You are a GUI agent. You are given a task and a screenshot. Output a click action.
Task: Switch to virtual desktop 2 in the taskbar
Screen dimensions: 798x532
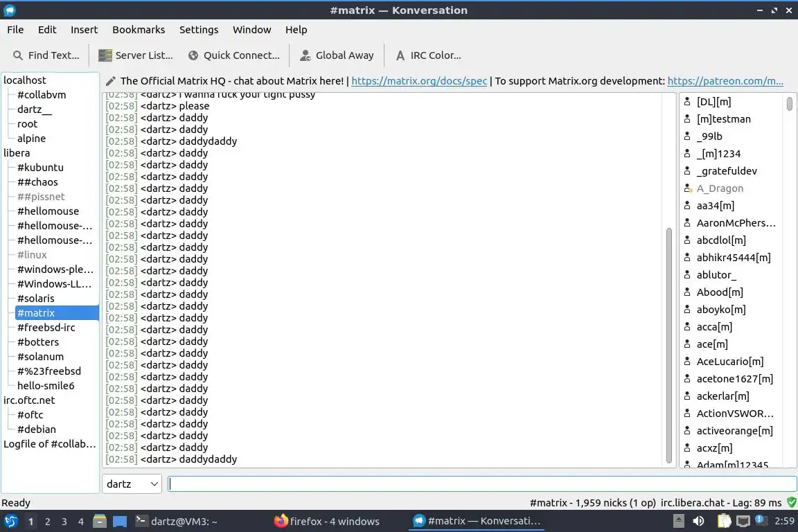47,522
